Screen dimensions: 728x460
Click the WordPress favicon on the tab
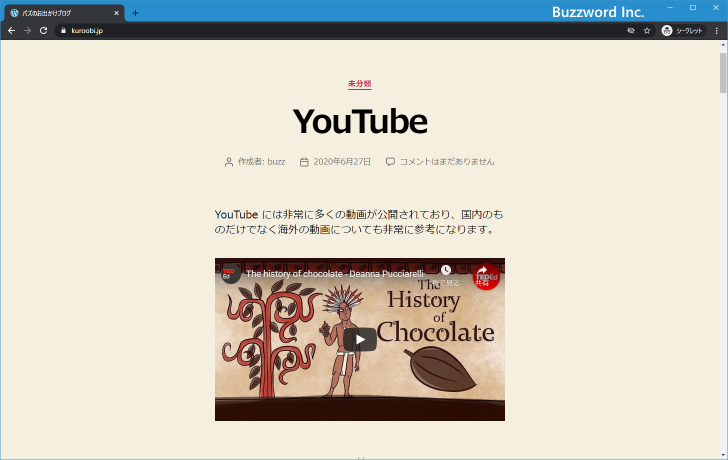[x=14, y=13]
